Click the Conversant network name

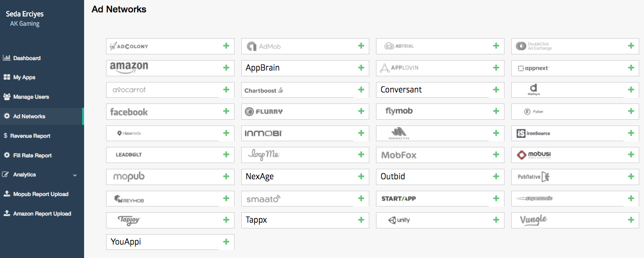click(x=401, y=90)
